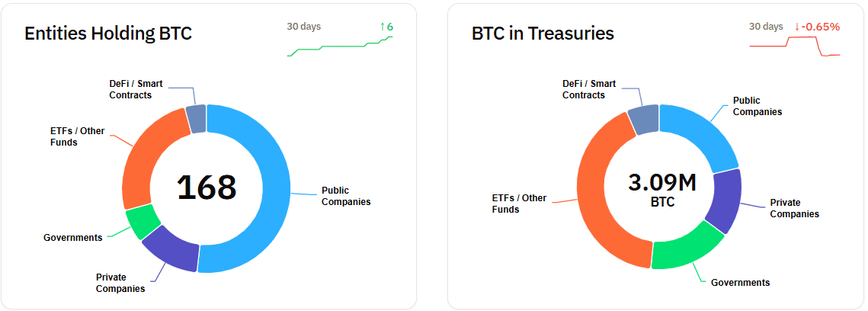
Task: Click the Entities Holding BTC heading
Action: point(108,34)
